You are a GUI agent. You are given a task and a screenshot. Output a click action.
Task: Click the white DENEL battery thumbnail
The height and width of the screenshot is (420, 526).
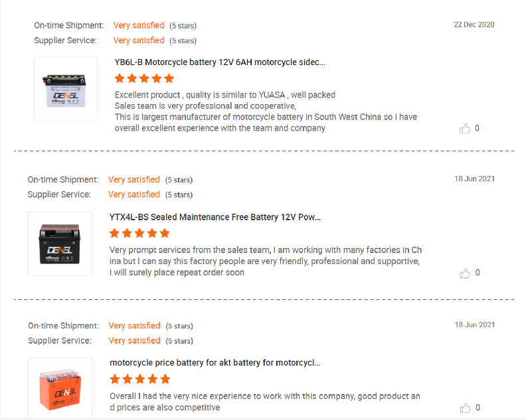pyautogui.click(x=65, y=88)
